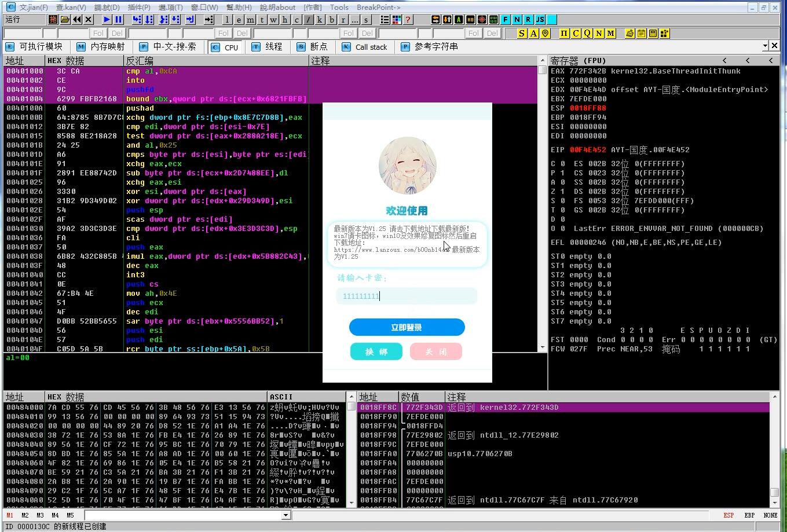Open the 插件(P) plugins menu
The height and width of the screenshot is (532, 787).
(138, 7)
